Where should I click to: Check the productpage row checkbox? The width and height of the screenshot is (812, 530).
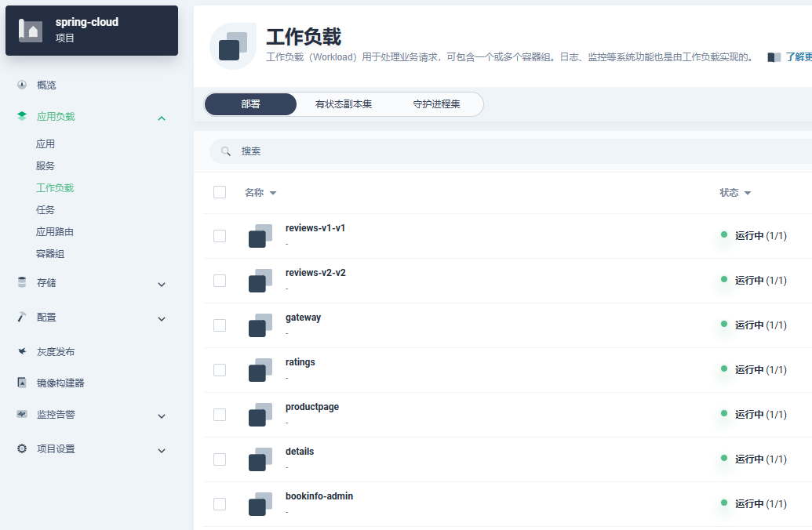click(220, 415)
